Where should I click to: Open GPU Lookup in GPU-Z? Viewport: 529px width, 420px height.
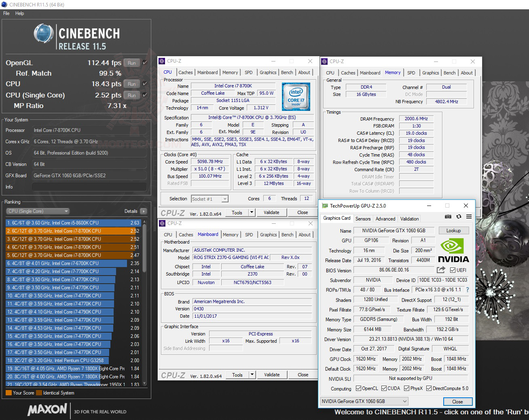click(x=453, y=230)
